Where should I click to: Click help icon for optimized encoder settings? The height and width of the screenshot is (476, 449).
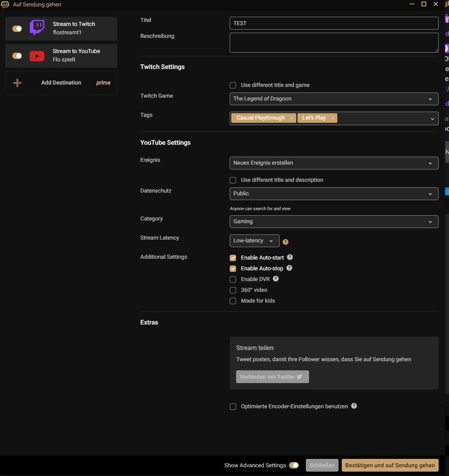(x=354, y=406)
